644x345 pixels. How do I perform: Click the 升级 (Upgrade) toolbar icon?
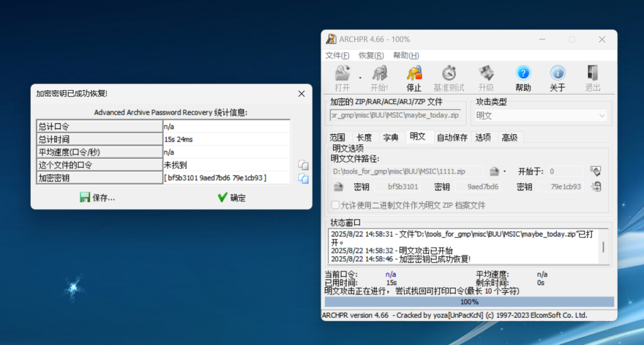click(x=486, y=78)
